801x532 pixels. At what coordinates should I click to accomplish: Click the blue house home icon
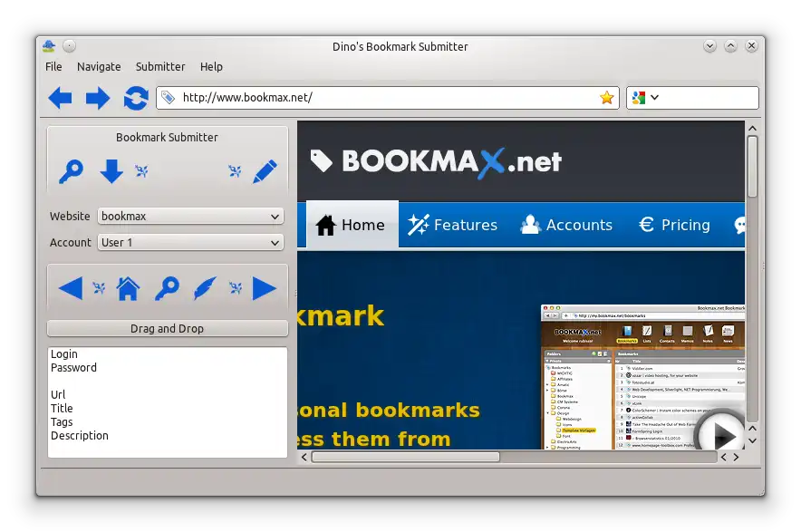128,288
